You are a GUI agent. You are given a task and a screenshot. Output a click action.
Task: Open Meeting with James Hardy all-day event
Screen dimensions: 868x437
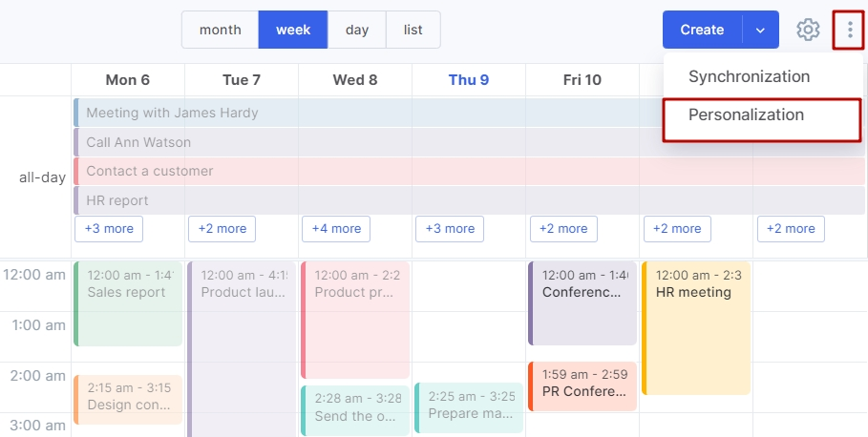(x=286, y=113)
